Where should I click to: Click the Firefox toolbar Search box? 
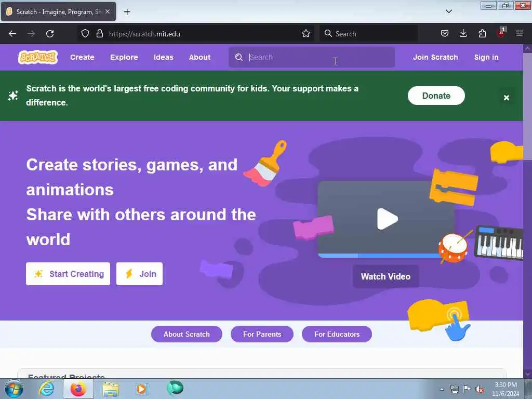click(368, 34)
